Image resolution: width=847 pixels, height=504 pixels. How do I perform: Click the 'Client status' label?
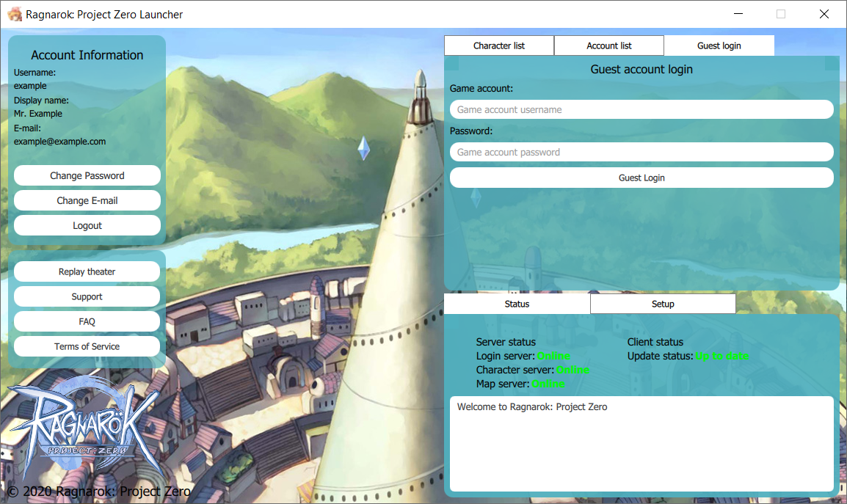click(655, 341)
